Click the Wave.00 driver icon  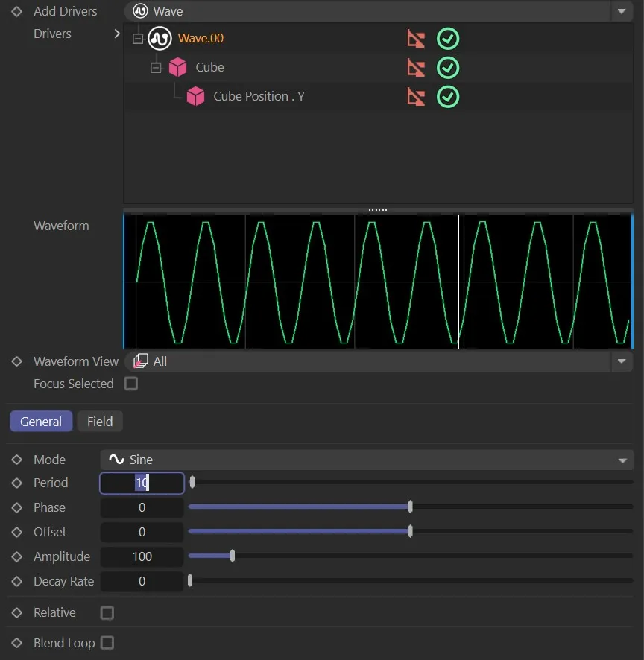coord(160,39)
